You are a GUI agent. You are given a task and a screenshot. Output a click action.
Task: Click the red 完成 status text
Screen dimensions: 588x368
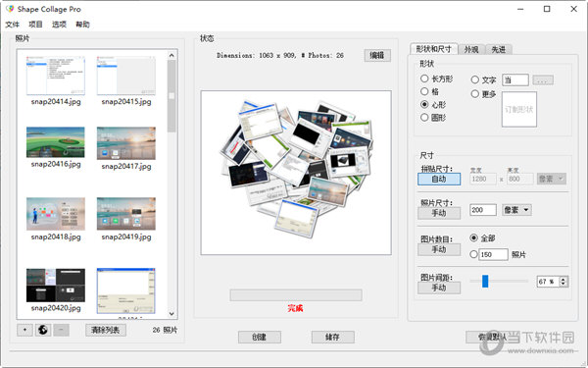click(296, 308)
